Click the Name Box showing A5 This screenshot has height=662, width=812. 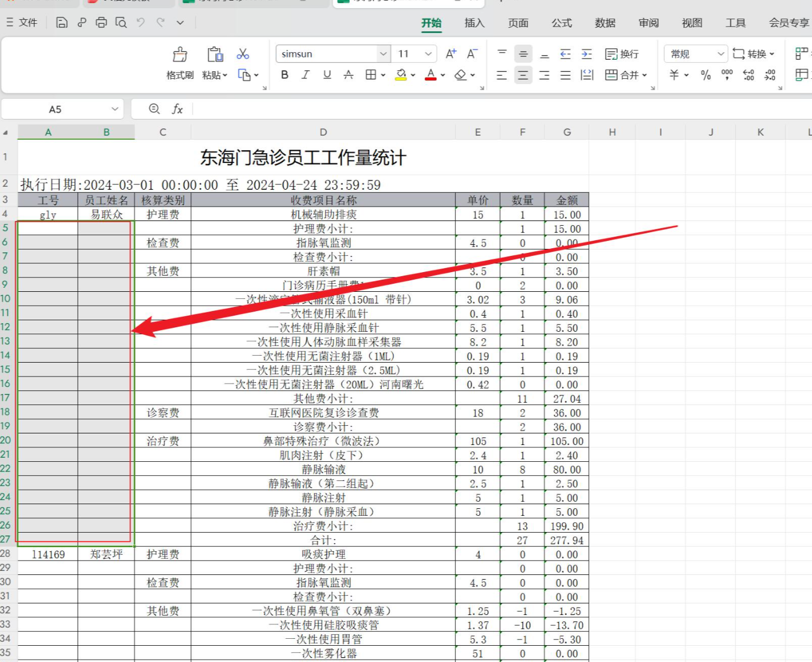pyautogui.click(x=55, y=109)
